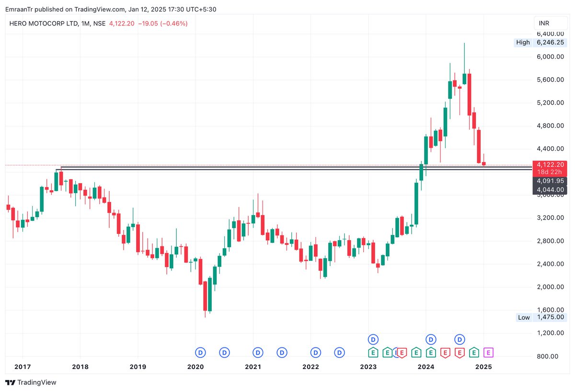Click the green earnings marker in late 2023

point(416,353)
